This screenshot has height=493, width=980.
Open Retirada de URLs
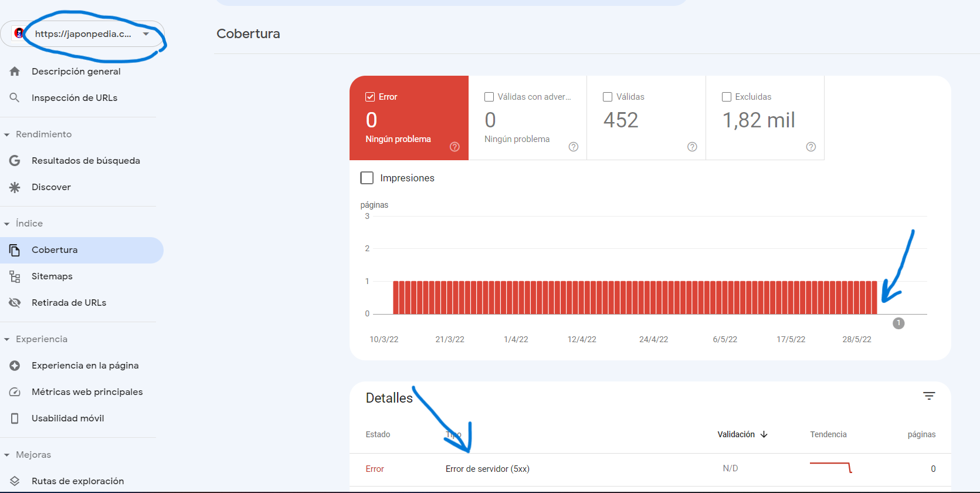69,302
